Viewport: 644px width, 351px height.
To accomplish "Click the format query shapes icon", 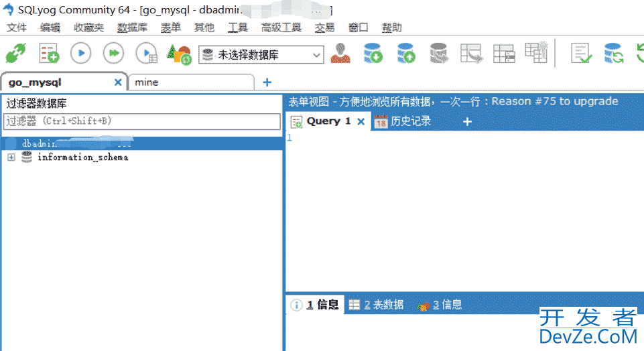I will [179, 54].
